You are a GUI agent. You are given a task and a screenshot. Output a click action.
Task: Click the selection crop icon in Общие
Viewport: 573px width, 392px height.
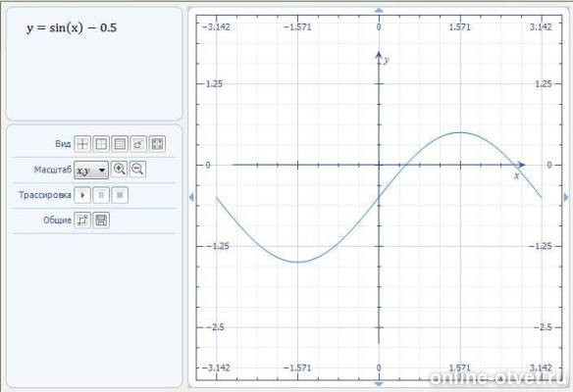point(82,220)
